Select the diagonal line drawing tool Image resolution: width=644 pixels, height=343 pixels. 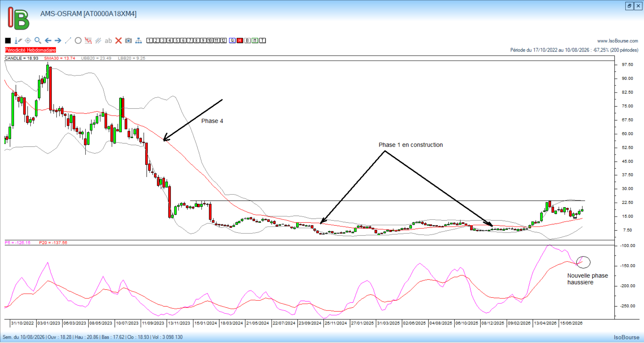pos(68,41)
